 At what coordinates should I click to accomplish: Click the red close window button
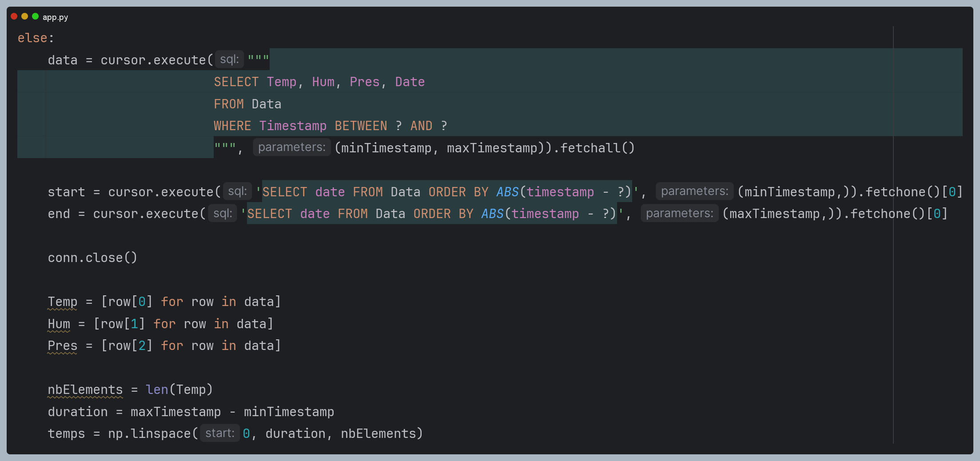click(14, 16)
